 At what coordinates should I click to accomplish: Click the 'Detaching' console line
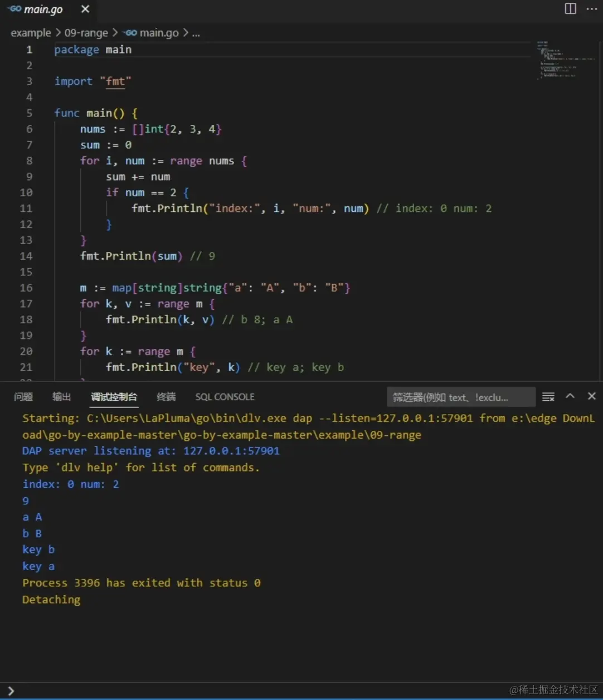click(x=51, y=600)
